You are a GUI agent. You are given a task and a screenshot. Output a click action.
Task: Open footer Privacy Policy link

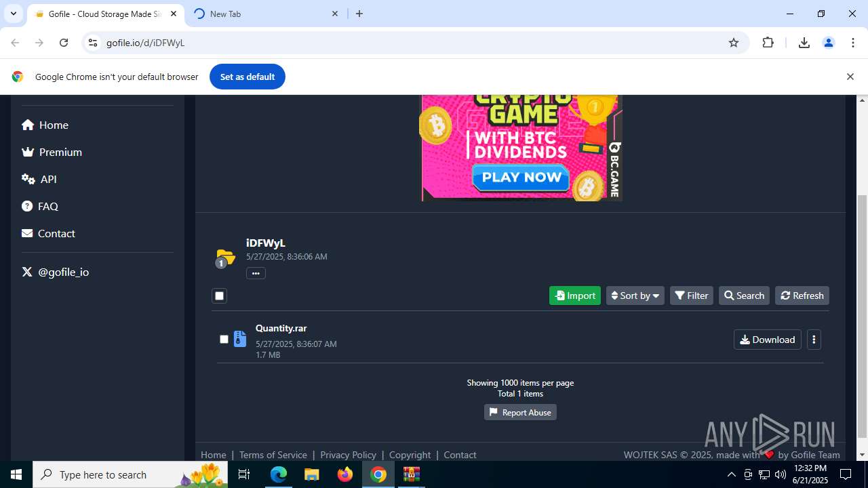pos(348,455)
